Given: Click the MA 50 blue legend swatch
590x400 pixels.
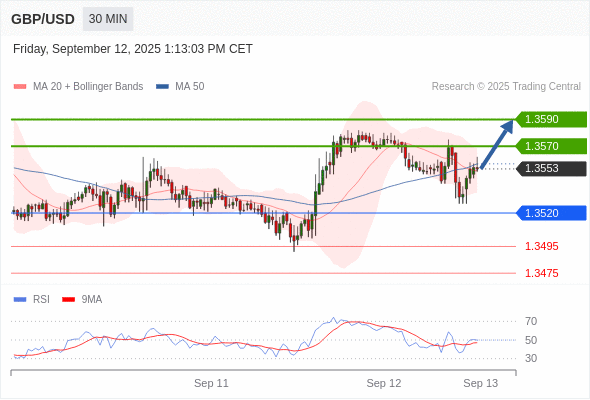Looking at the screenshot, I should [162, 87].
